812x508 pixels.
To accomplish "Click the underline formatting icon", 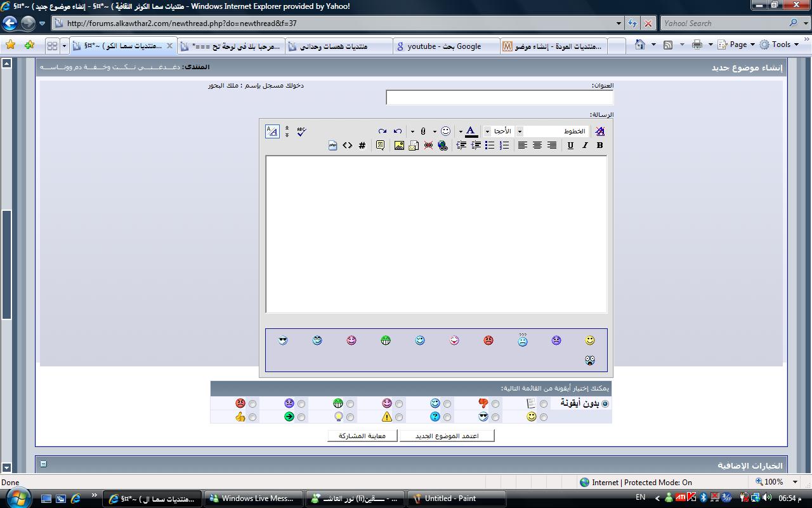I will (570, 145).
